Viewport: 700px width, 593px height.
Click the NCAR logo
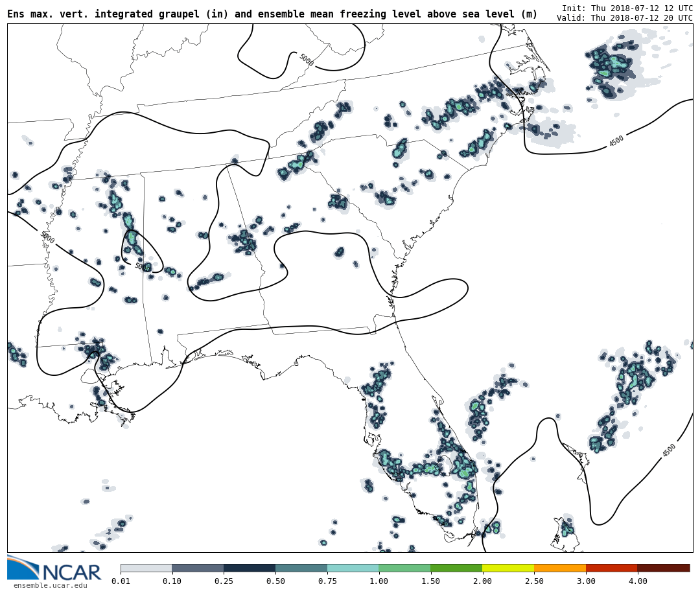[x=54, y=568]
